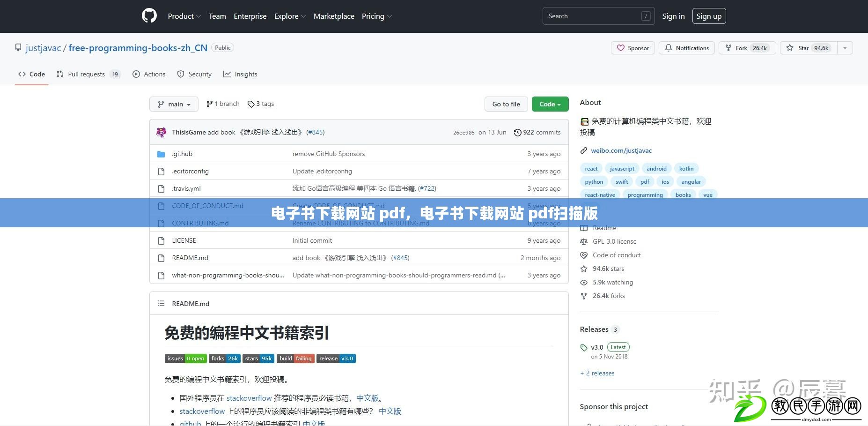Open the LICENSE file
Viewport: 868px width, 426px height.
184,240
